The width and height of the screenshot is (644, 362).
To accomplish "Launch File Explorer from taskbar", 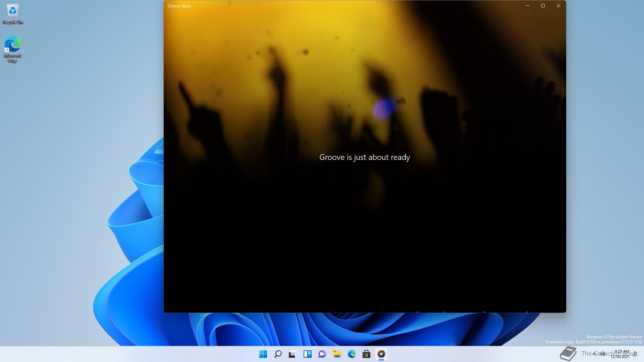I will point(337,354).
